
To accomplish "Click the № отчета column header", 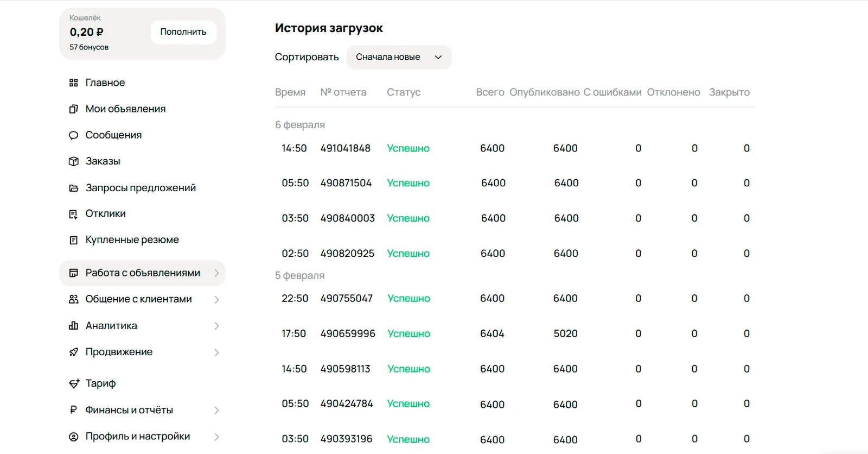I will tap(343, 92).
